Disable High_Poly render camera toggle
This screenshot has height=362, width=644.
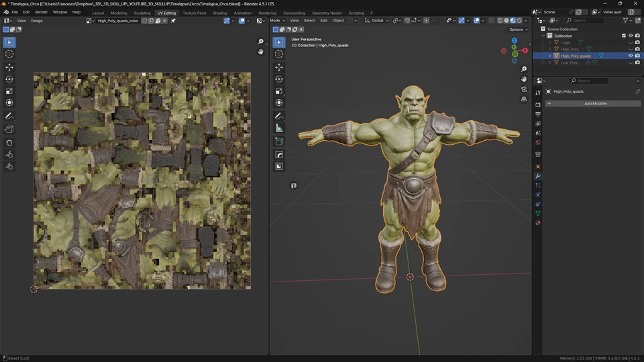637,49
